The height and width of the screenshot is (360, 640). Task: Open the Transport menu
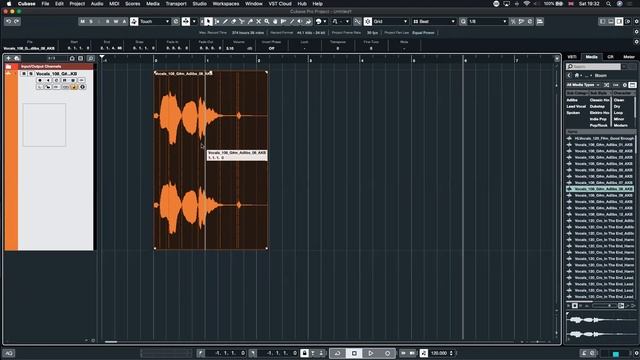tap(176, 4)
